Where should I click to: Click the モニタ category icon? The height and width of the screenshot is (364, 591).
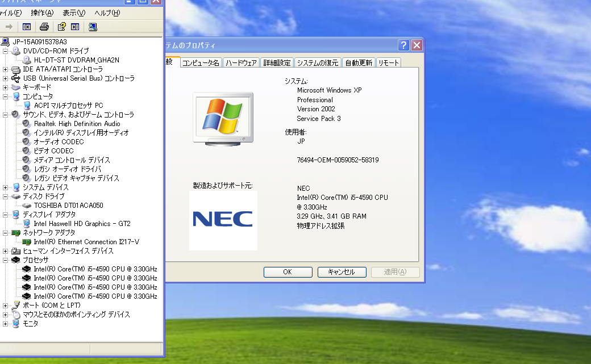[x=16, y=323]
